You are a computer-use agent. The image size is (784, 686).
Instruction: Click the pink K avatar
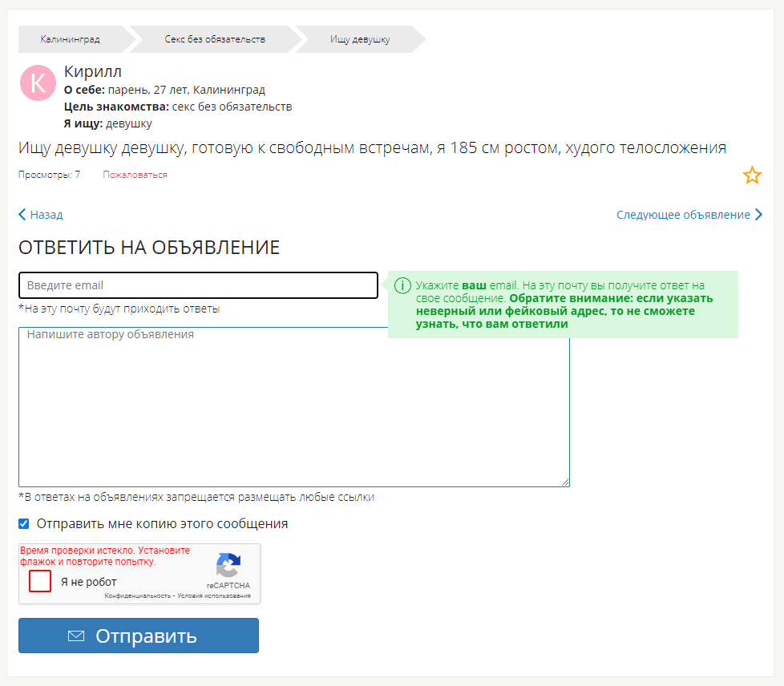38,83
